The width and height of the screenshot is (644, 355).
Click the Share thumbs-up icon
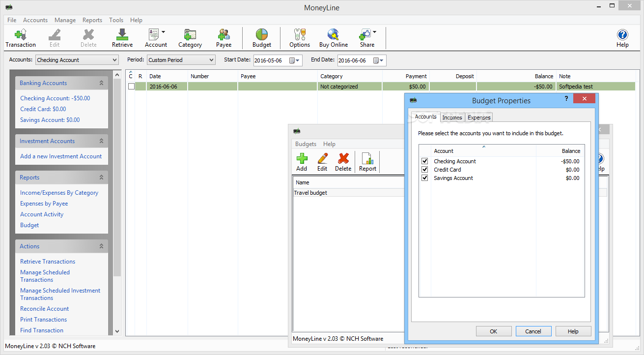[x=367, y=38]
